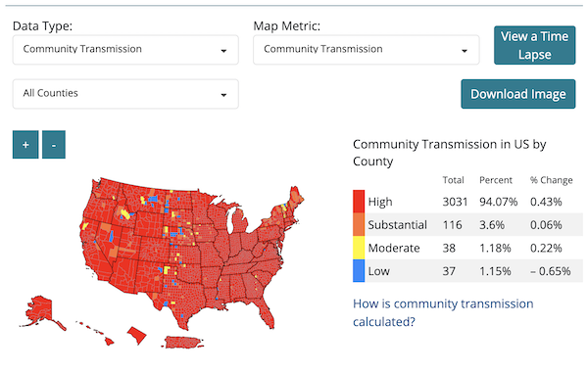Screen dimensions: 588x371
Task: Click Hawaii islands on the map
Action: pos(97,333)
